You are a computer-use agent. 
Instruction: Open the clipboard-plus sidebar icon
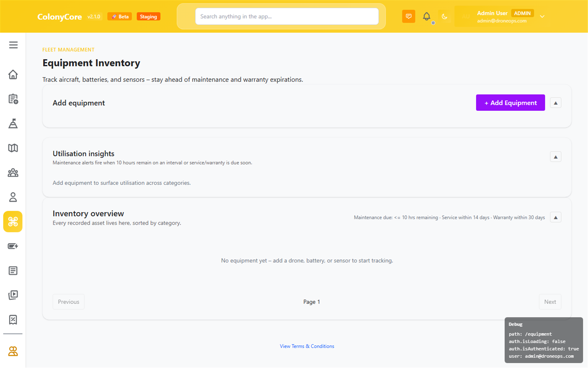pos(13,99)
